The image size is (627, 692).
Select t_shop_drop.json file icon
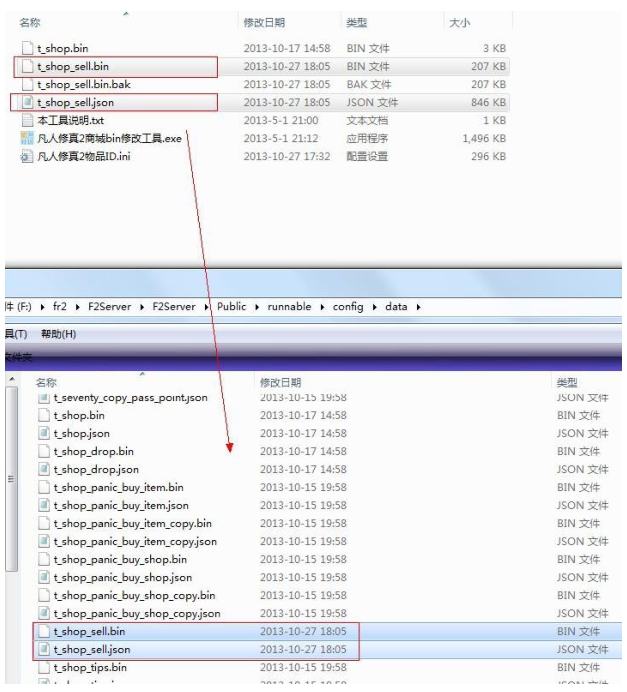tap(44, 469)
